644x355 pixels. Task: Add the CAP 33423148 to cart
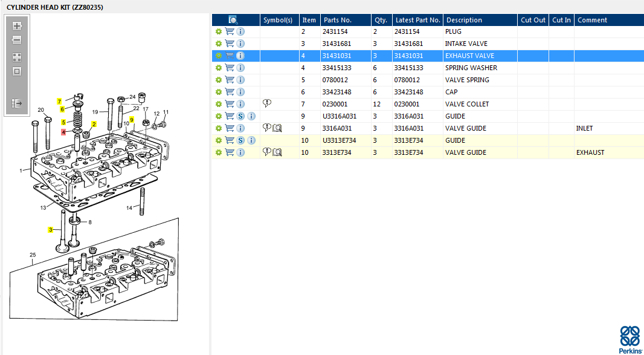[x=230, y=92]
